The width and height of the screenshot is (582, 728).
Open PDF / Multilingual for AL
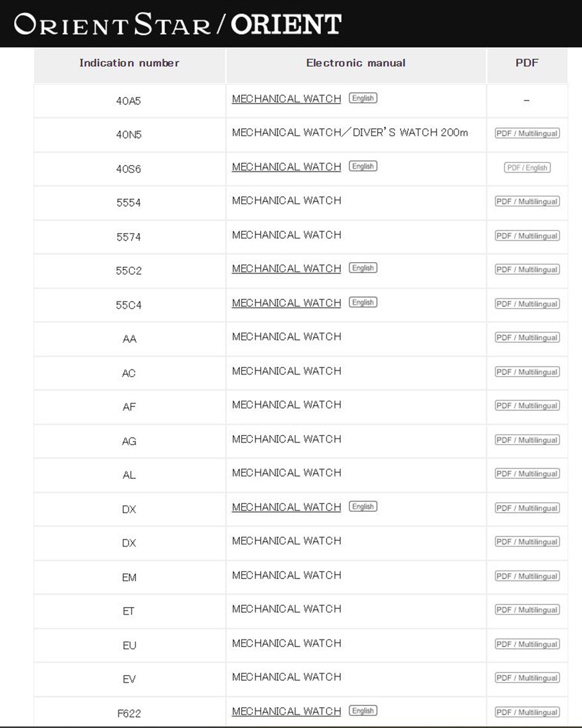pos(527,474)
